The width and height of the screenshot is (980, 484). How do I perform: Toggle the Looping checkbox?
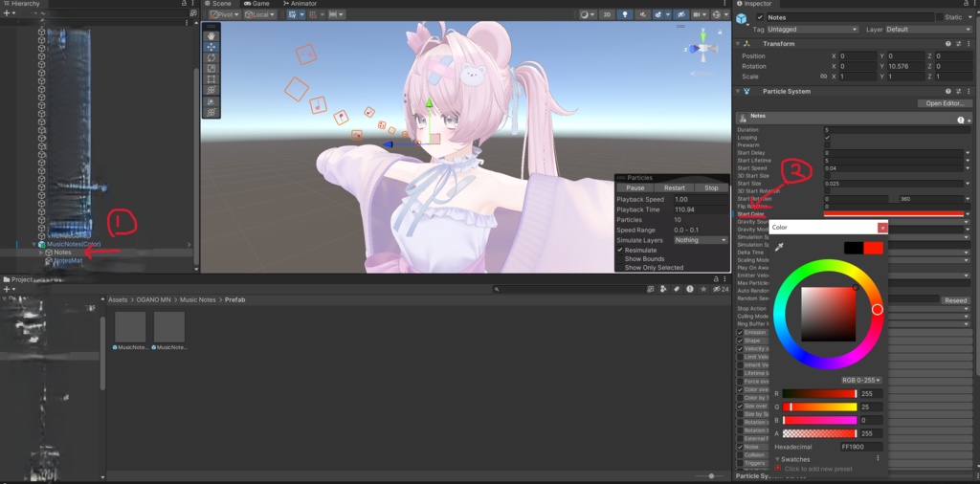coord(827,138)
